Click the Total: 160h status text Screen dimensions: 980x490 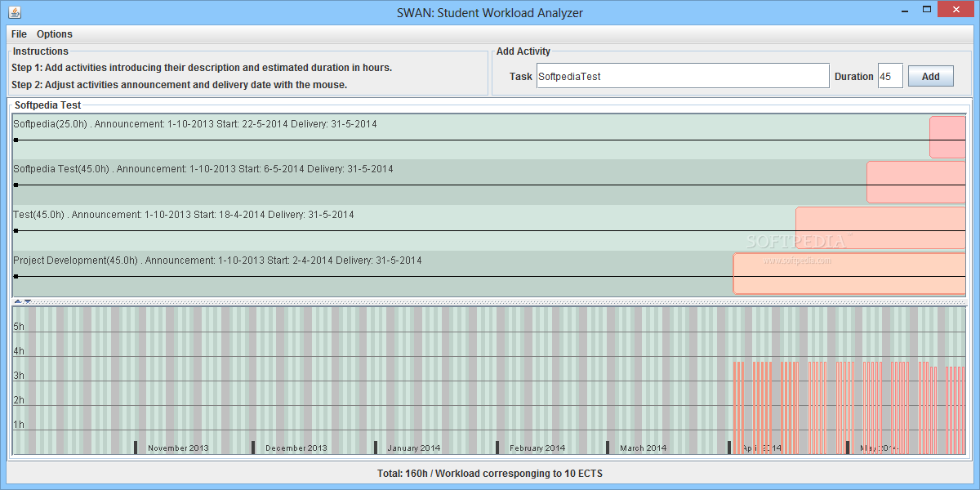(x=490, y=474)
